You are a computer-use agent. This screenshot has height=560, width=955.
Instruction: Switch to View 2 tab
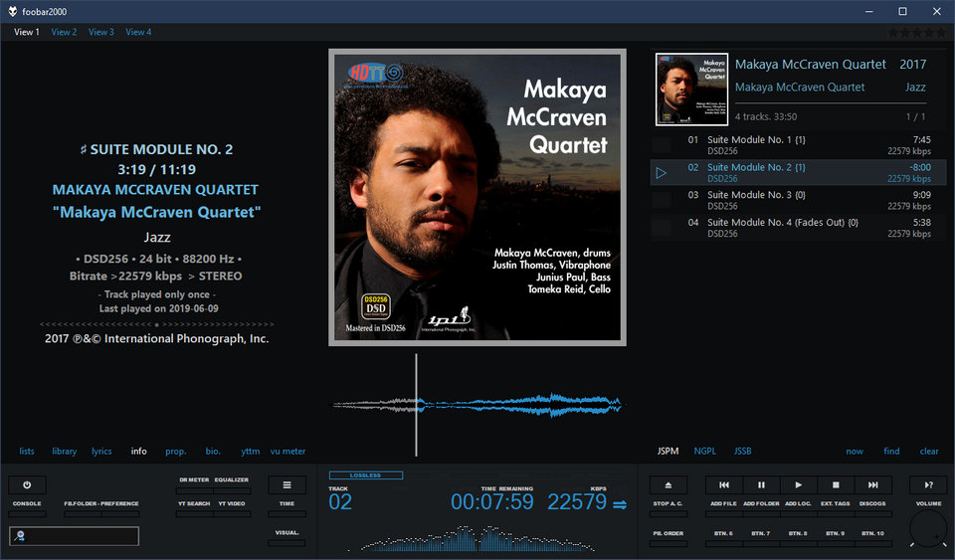[x=64, y=32]
